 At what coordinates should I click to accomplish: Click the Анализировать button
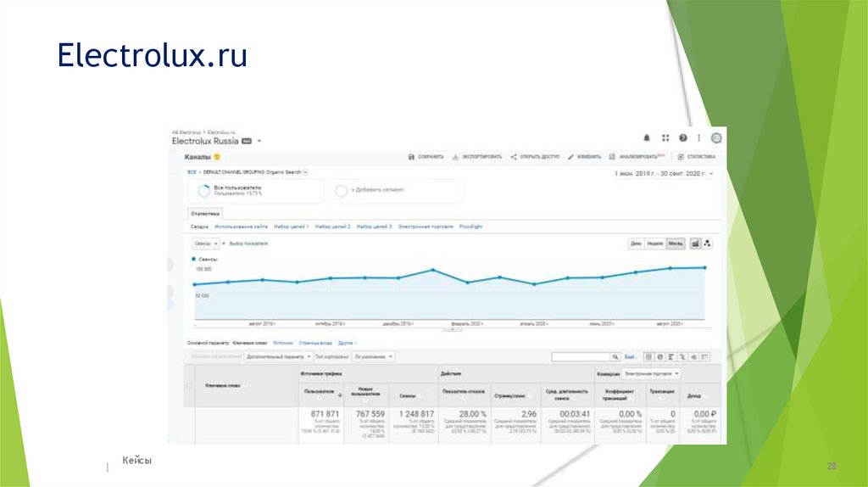click(637, 157)
